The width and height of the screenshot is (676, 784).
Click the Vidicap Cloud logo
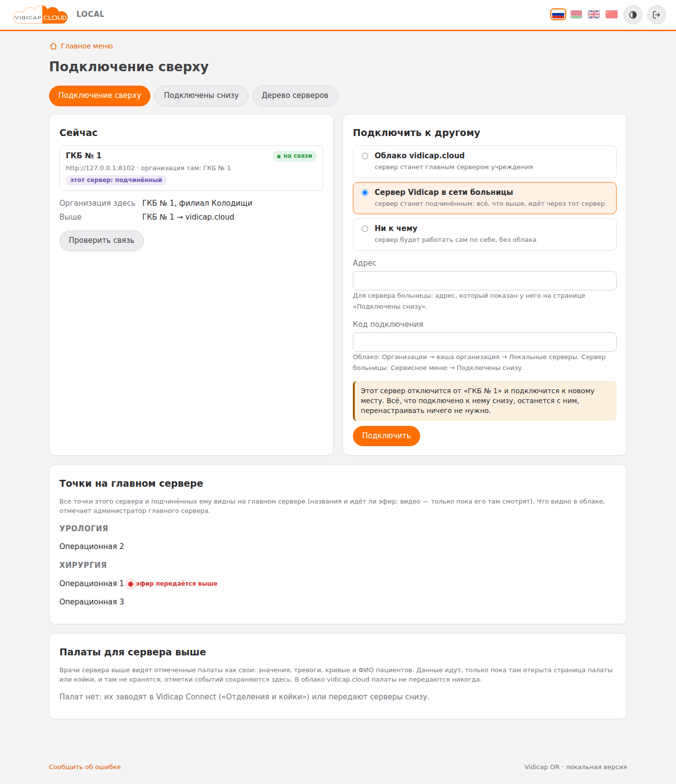pos(40,15)
